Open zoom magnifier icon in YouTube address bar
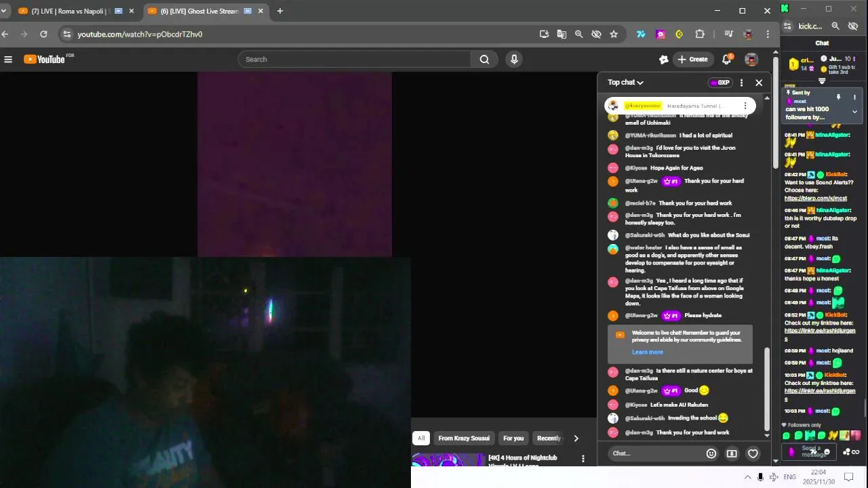868x488 pixels. coord(578,34)
